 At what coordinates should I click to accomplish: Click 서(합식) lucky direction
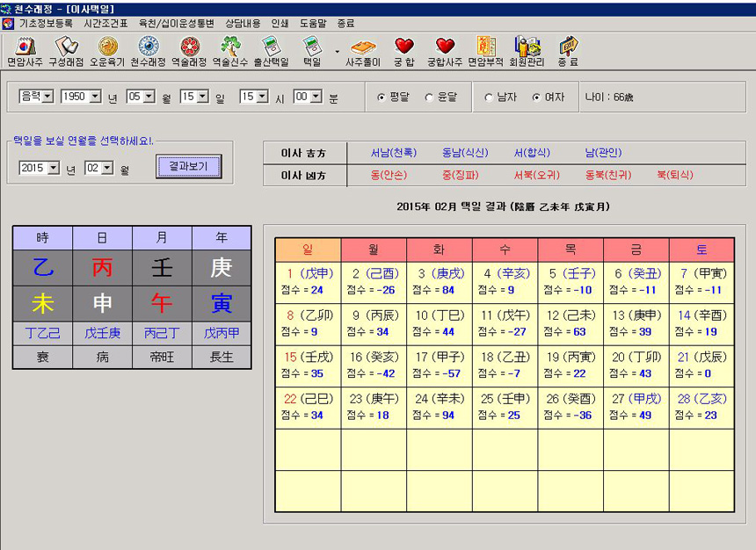click(532, 153)
